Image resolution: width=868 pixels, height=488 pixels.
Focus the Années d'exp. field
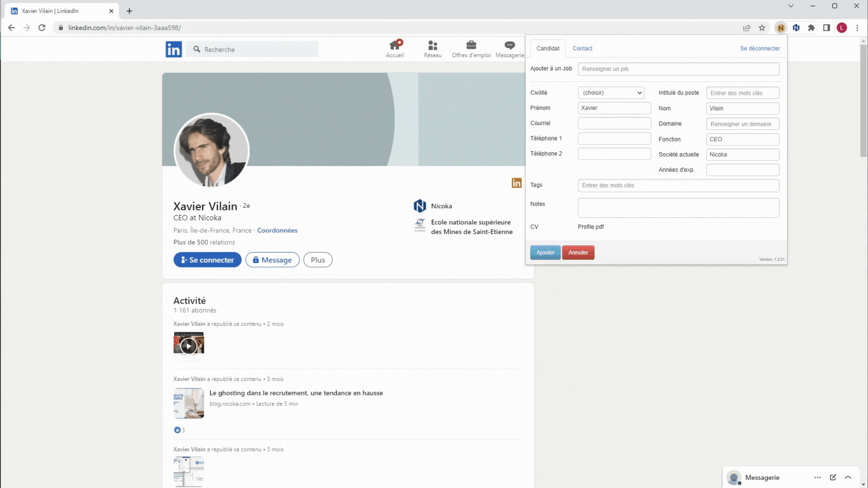pos(742,170)
